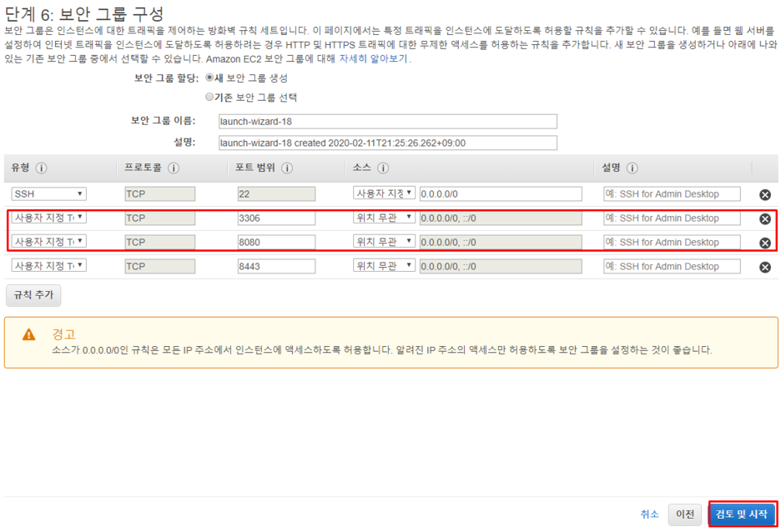The width and height of the screenshot is (781, 532).
Task: Remove the port 8443 rule
Action: tap(765, 267)
